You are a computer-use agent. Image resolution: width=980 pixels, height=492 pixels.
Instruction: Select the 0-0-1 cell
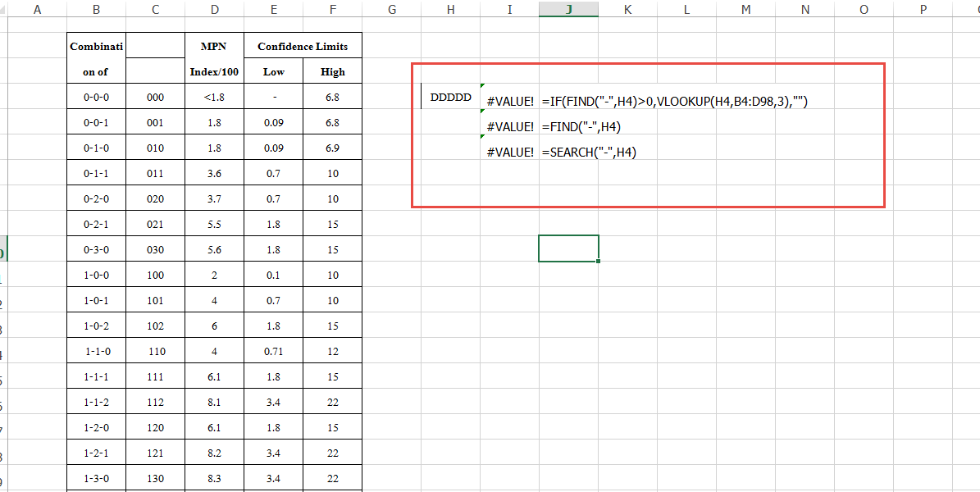point(96,122)
